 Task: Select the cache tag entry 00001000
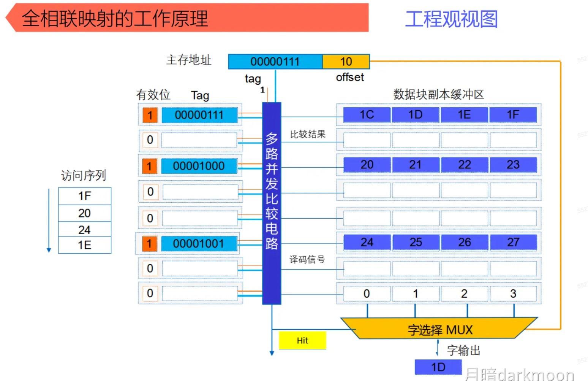point(199,166)
